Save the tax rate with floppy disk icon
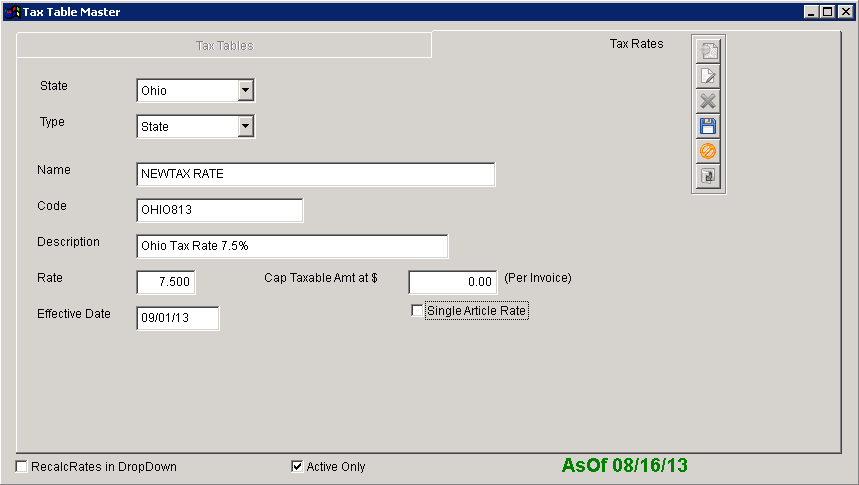Screen dimensions: 859x485 (708, 126)
